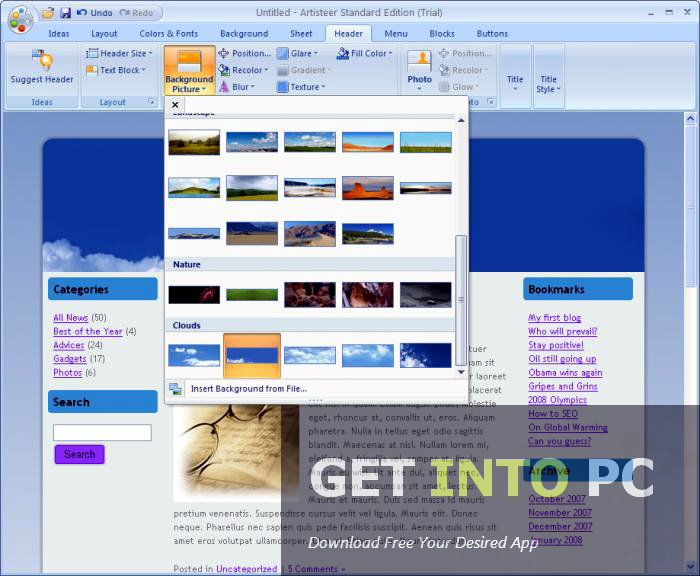Expand the Text Block dropdown
Viewport: 700px width, 576px height.
click(116, 70)
